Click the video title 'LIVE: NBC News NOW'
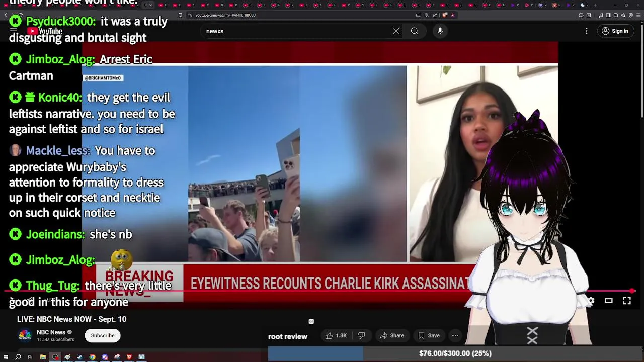The width and height of the screenshot is (644, 362). 71,319
